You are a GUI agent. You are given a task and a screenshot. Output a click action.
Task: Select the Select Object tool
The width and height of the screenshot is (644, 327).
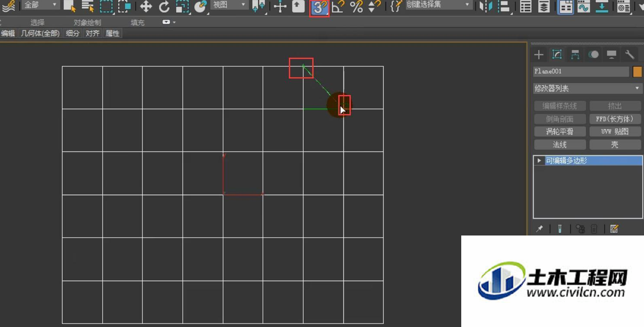[x=70, y=6]
